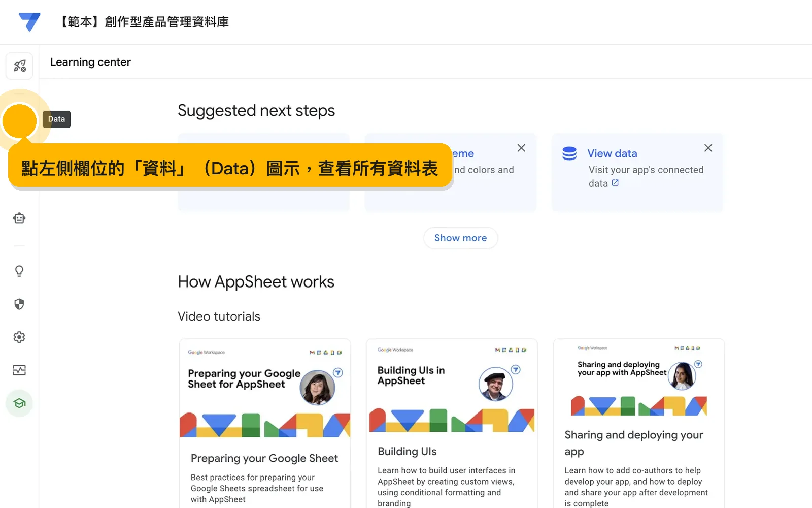This screenshot has width=812, height=508.
Task: Open the external link icon after 'data'
Action: pyautogui.click(x=615, y=183)
